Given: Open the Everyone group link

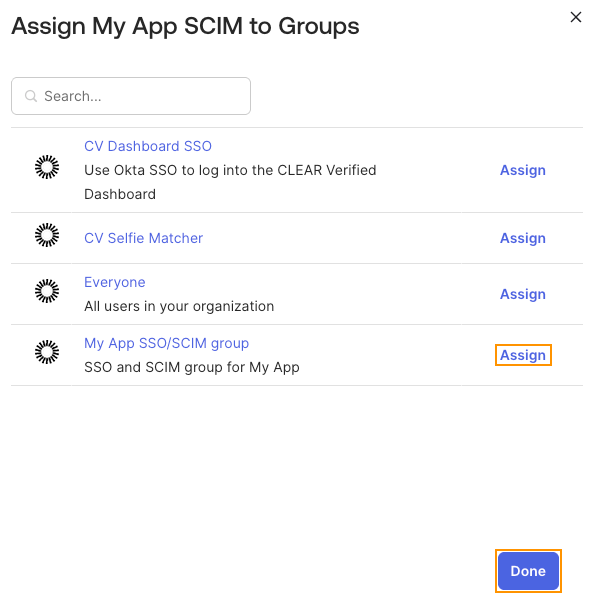Looking at the screenshot, I should pos(115,282).
